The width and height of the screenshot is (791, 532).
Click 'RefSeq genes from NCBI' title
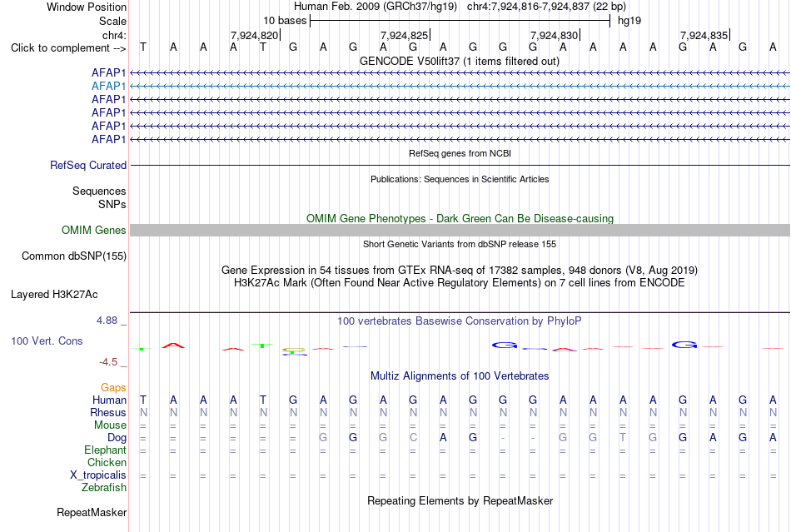(460, 153)
